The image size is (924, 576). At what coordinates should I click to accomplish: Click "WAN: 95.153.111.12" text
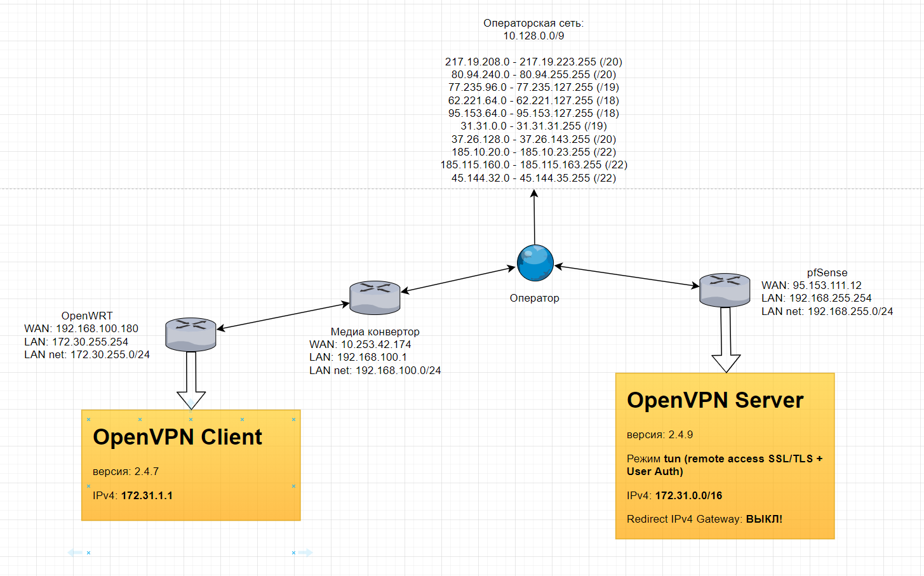812,285
